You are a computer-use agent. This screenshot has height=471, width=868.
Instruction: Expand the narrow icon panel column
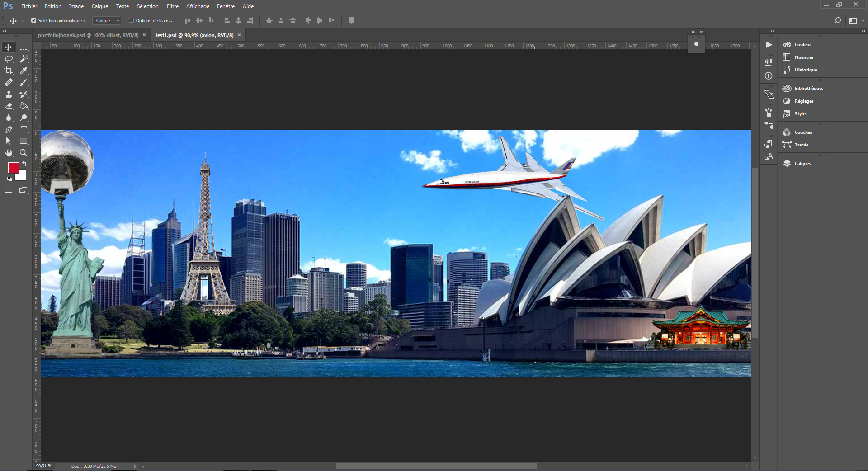point(772,31)
